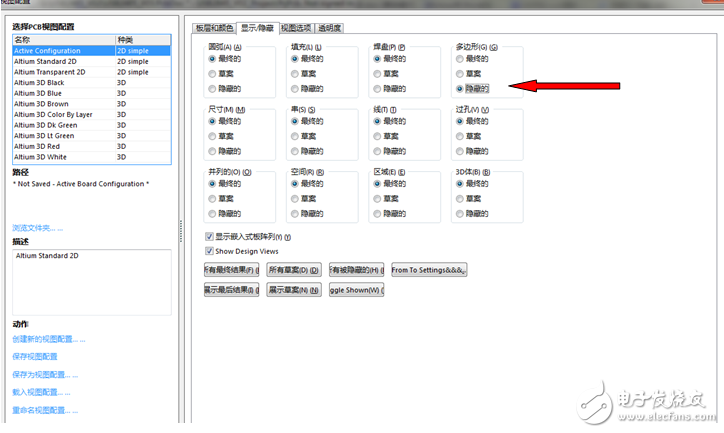Screen dimensions: 724x433
Task: Choose 草案 for 圆弧 group
Action: coord(214,73)
